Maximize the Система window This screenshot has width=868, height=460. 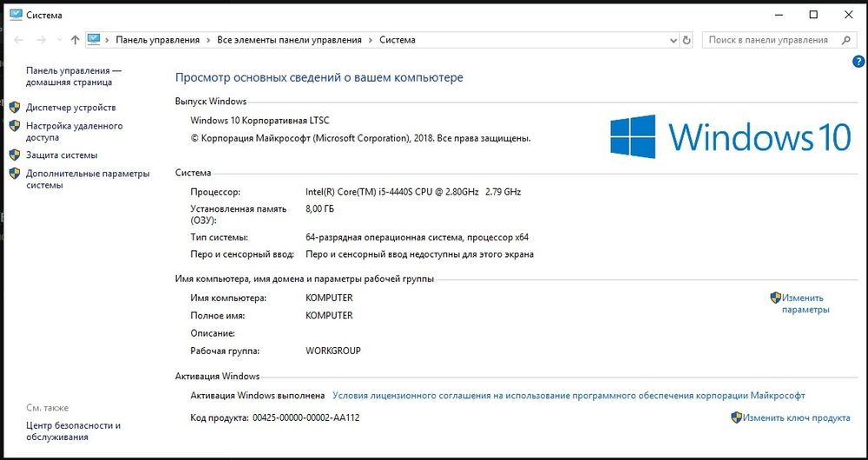(x=813, y=15)
